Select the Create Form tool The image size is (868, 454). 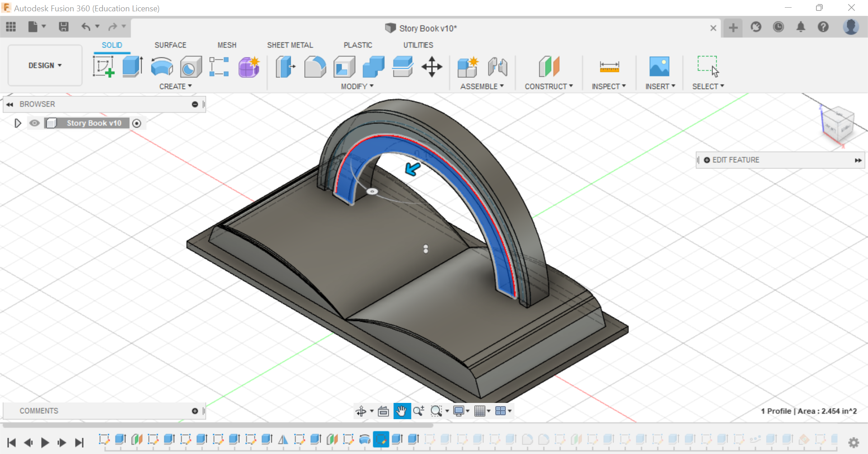tap(249, 66)
